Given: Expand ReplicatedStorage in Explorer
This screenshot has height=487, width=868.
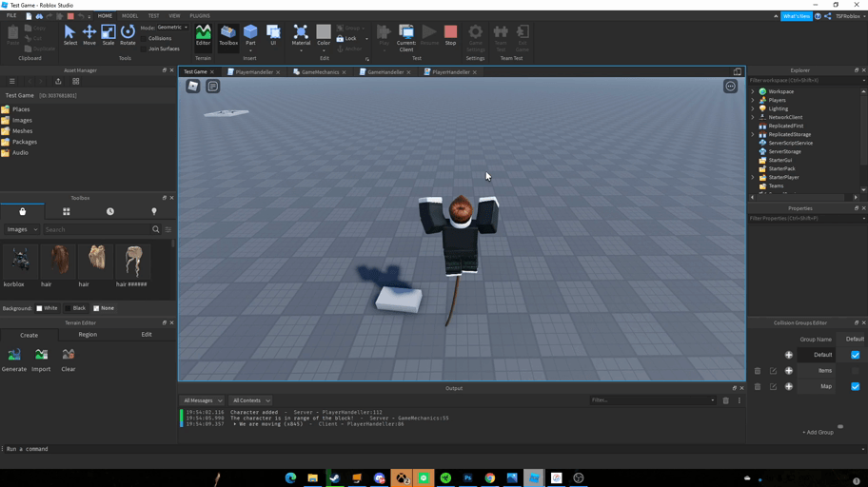Looking at the screenshot, I should pos(752,134).
